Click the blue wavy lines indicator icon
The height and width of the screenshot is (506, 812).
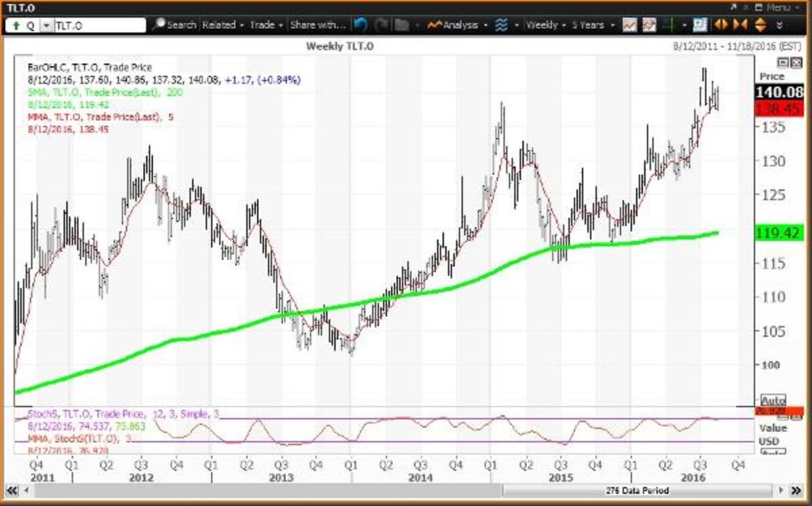(x=501, y=25)
